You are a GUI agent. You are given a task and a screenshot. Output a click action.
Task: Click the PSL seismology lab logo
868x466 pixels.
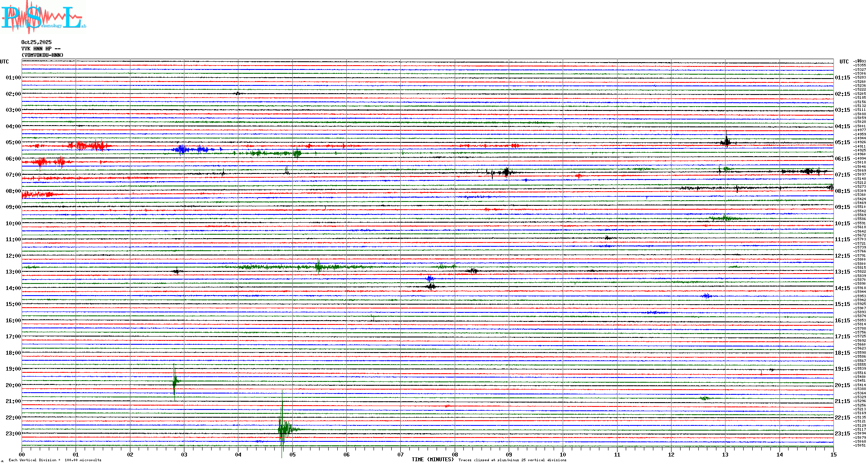tap(43, 17)
